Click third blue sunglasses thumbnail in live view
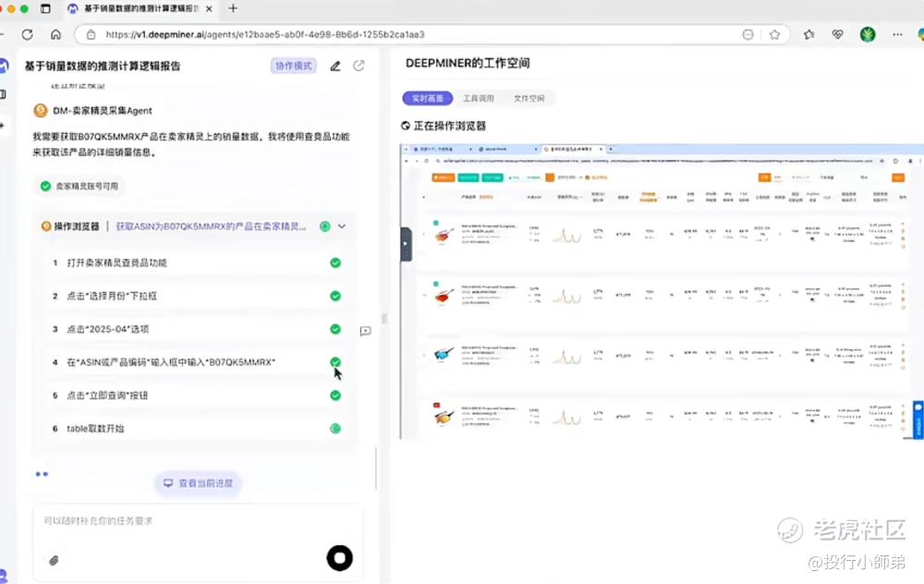Viewport: 924px width, 584px height. click(444, 354)
